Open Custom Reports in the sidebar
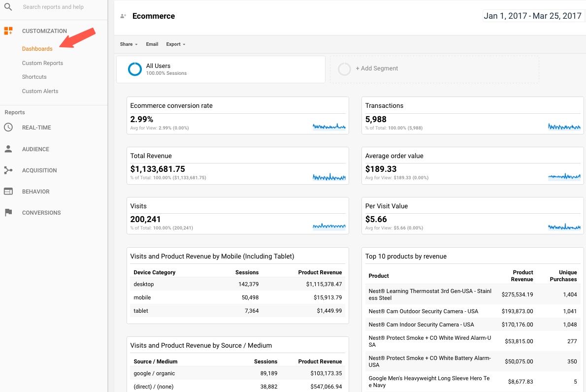Image resolution: width=586 pixels, height=392 pixels. [x=42, y=63]
